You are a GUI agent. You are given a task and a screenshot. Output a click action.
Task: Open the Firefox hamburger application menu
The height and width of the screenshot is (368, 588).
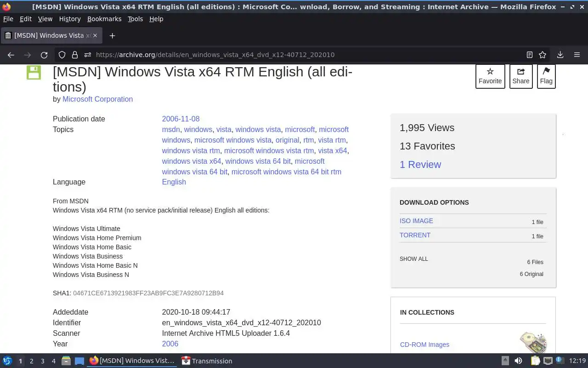tap(577, 55)
